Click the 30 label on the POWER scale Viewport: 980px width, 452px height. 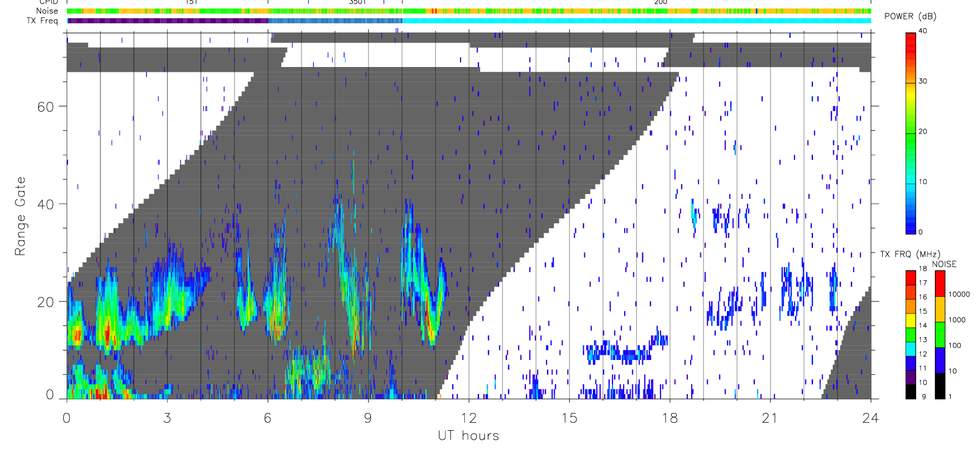pyautogui.click(x=923, y=81)
